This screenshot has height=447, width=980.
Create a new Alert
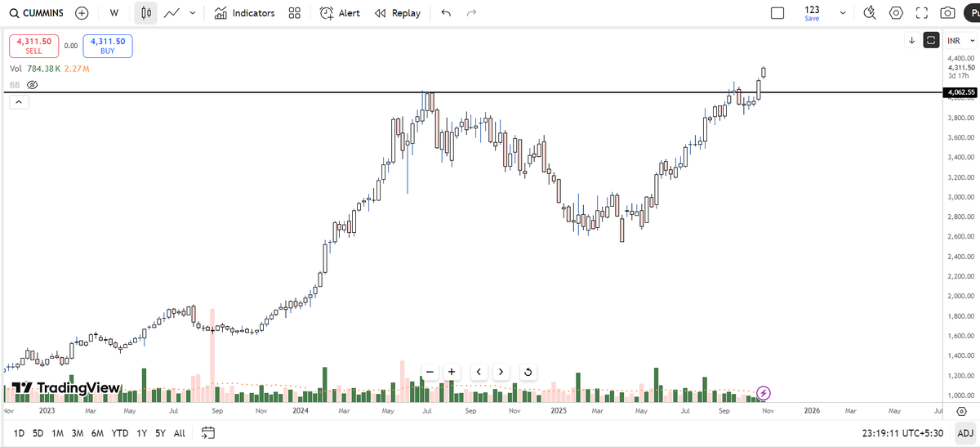340,13
